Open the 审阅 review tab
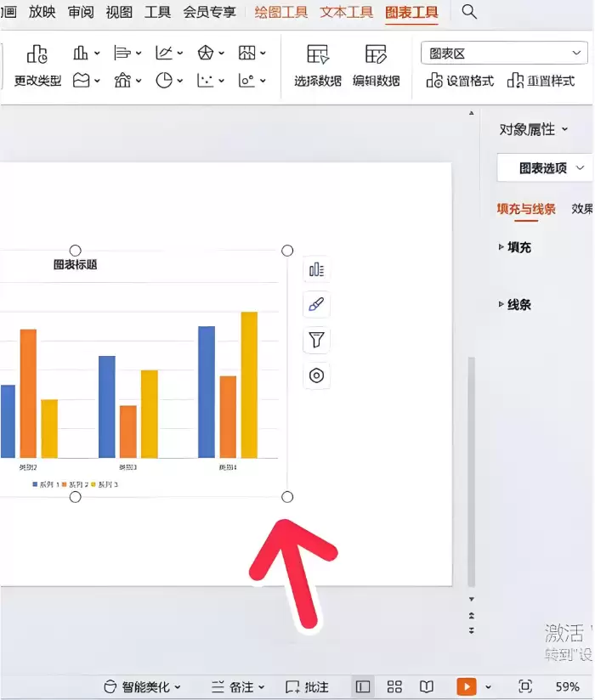Image resolution: width=595 pixels, height=700 pixels. 81,12
